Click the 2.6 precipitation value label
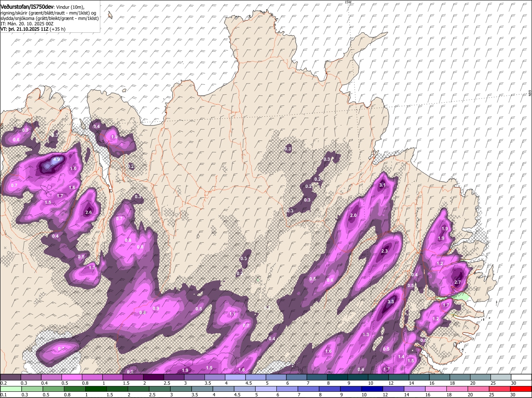 coord(88,212)
